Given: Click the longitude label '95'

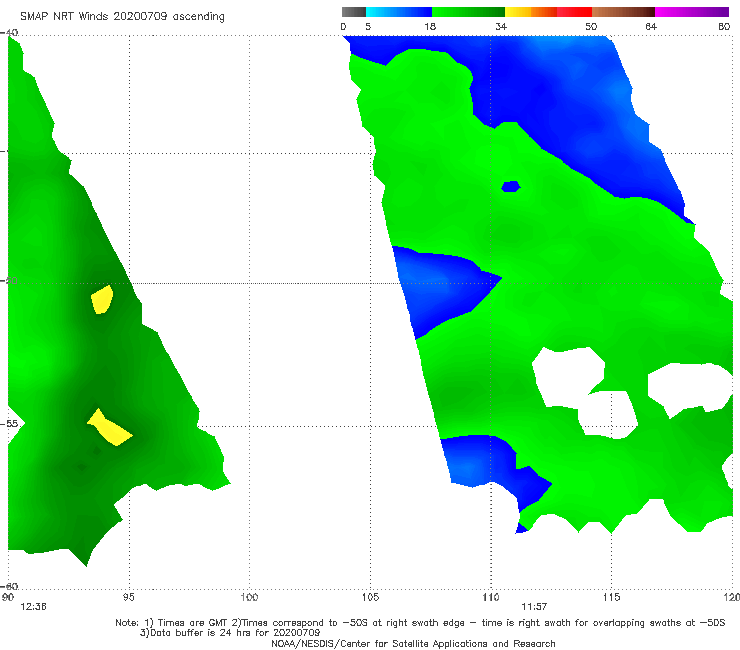Looking at the screenshot, I should coord(128,597).
